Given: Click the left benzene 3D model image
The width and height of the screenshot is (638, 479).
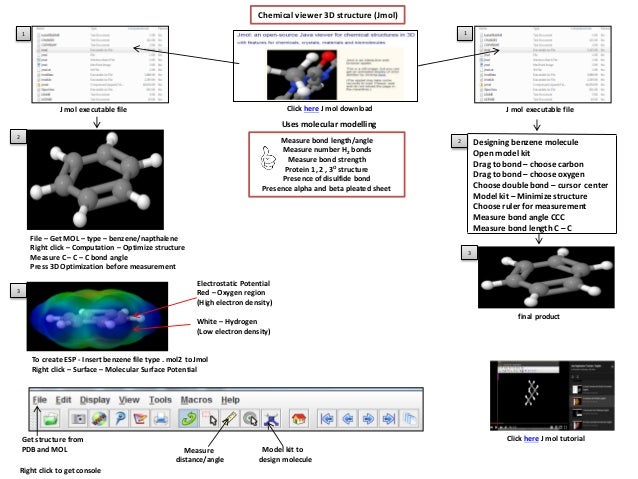Looking at the screenshot, I should [95, 179].
